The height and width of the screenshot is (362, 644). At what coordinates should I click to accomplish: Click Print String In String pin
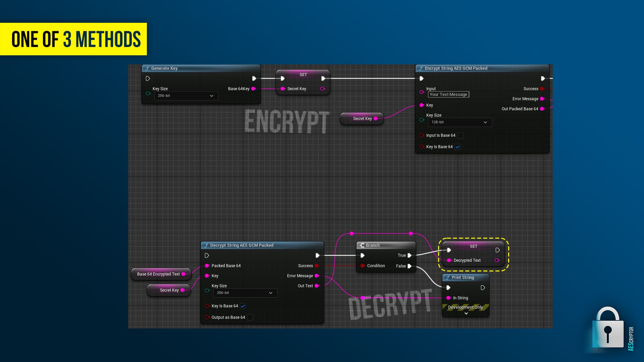click(448, 298)
